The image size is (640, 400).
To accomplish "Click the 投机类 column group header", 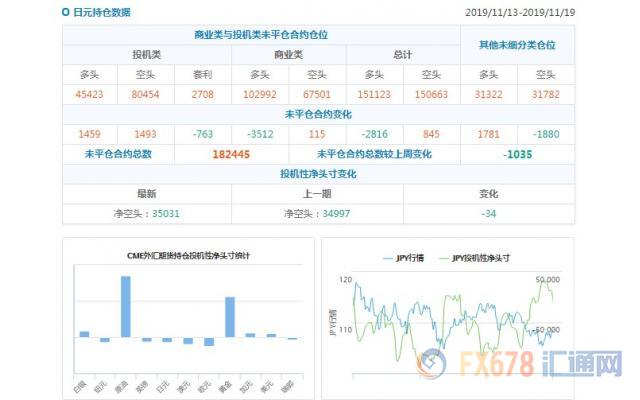I will (147, 55).
